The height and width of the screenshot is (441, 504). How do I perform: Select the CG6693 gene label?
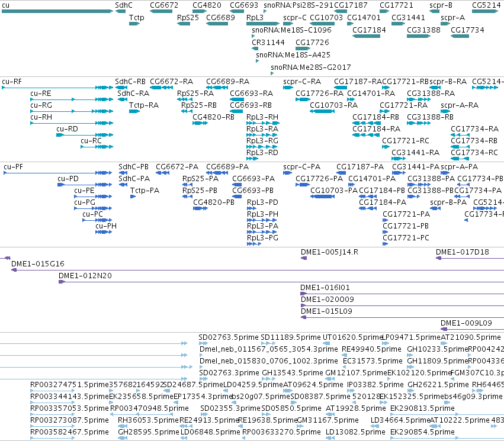(244, 5)
